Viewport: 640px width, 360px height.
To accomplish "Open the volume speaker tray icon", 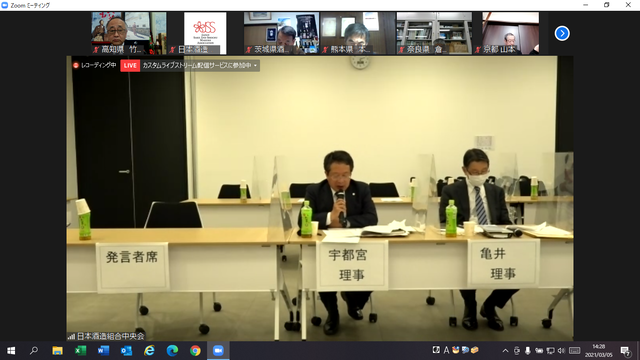I will [x=561, y=351].
